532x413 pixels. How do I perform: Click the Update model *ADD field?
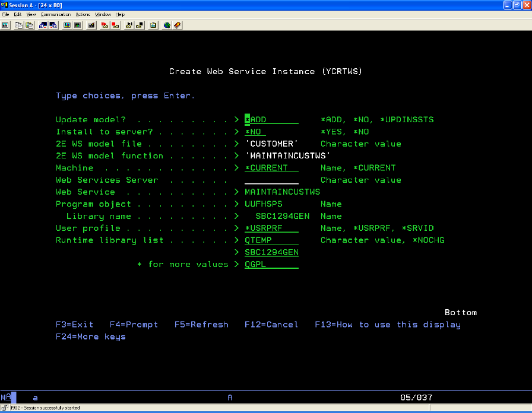(x=271, y=120)
